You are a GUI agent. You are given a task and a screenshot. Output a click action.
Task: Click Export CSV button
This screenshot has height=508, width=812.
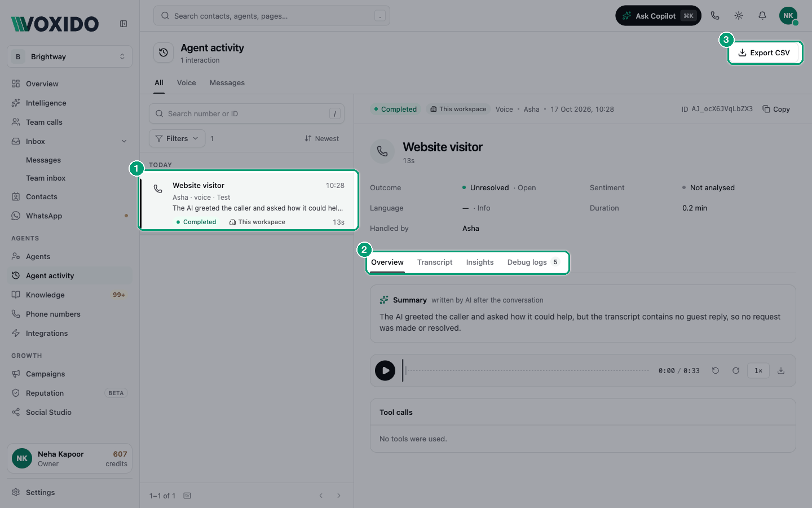point(765,52)
